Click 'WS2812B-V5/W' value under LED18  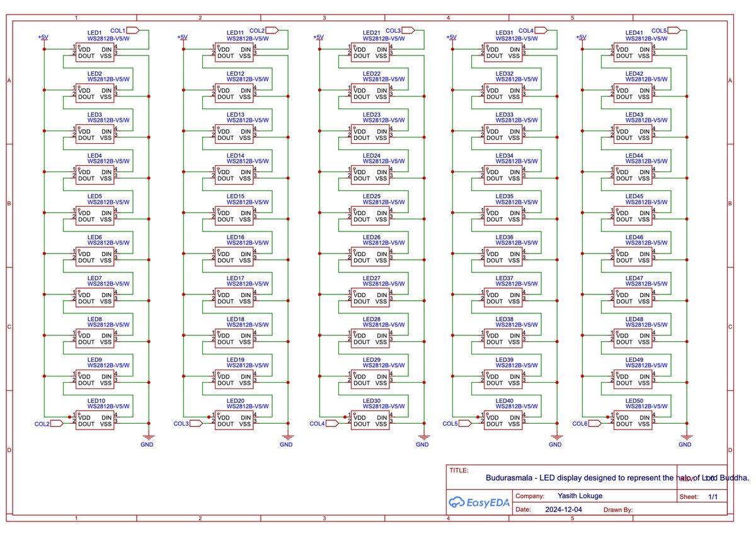coord(248,325)
